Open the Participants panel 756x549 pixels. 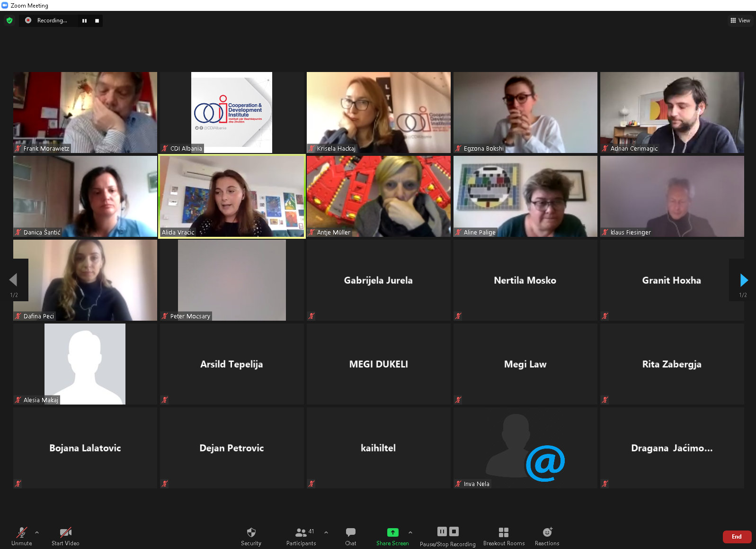point(301,536)
